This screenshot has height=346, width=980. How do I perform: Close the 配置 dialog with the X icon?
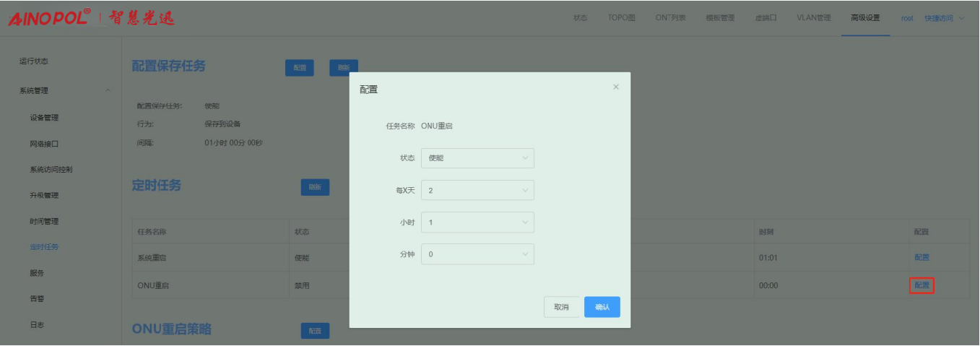pyautogui.click(x=615, y=87)
